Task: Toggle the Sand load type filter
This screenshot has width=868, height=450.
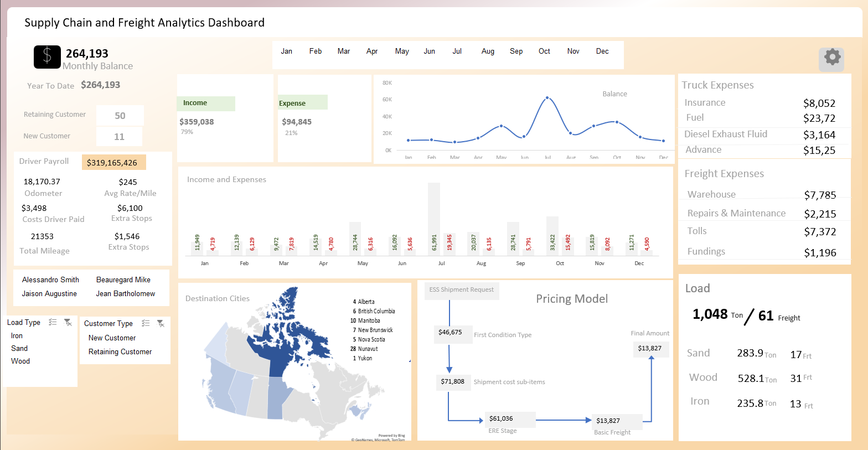Action: pyautogui.click(x=19, y=349)
